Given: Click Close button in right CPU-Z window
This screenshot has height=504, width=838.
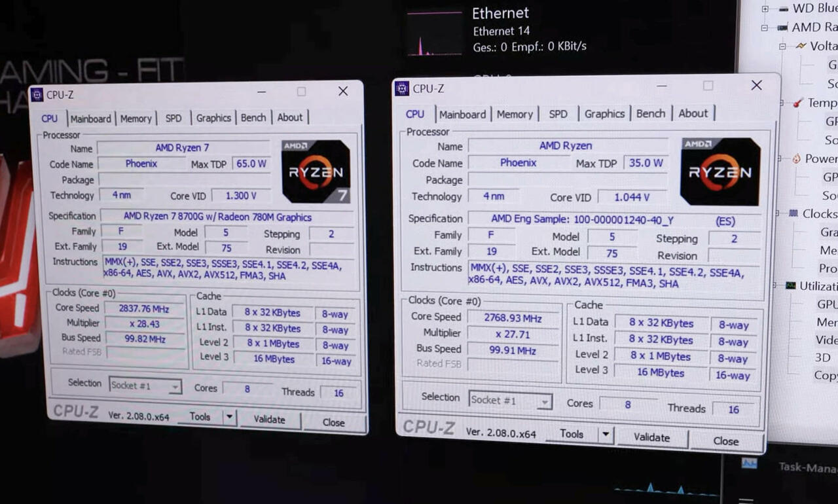Looking at the screenshot, I should tap(725, 441).
